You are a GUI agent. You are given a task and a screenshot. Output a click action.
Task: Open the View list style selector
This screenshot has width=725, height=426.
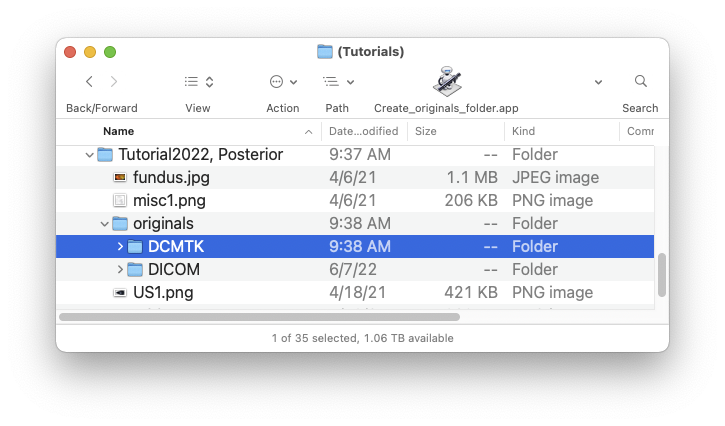pyautogui.click(x=198, y=82)
